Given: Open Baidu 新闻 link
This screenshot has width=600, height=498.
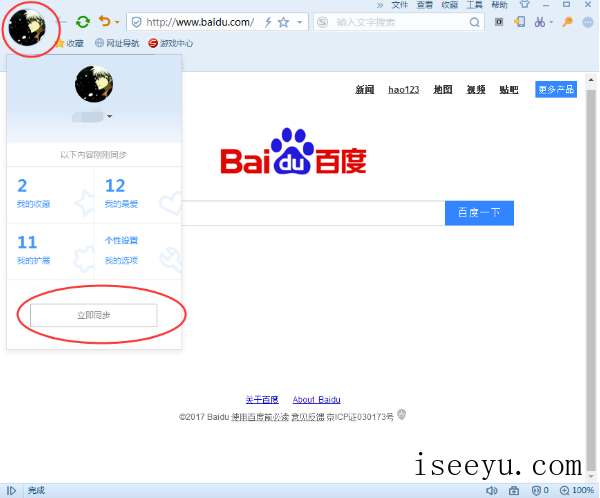Looking at the screenshot, I should pos(365,90).
